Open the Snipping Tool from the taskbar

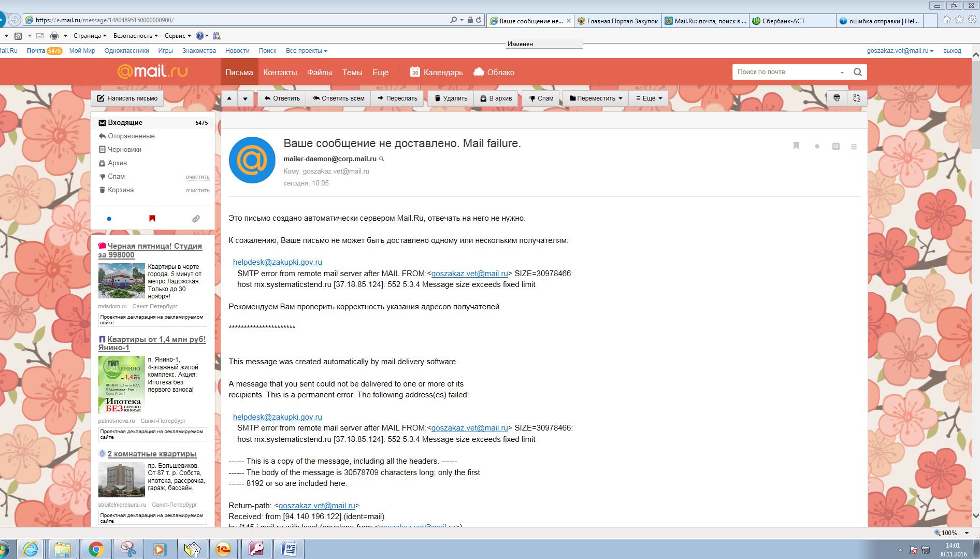point(128,549)
